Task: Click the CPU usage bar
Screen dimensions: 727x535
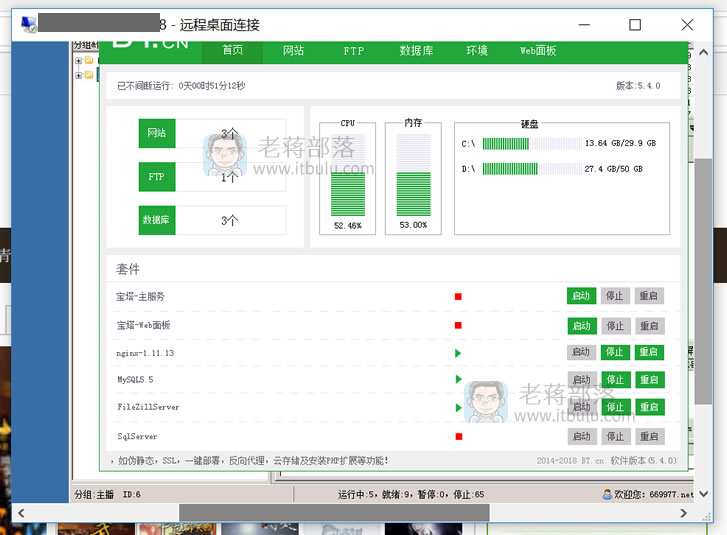Action: tap(348, 175)
